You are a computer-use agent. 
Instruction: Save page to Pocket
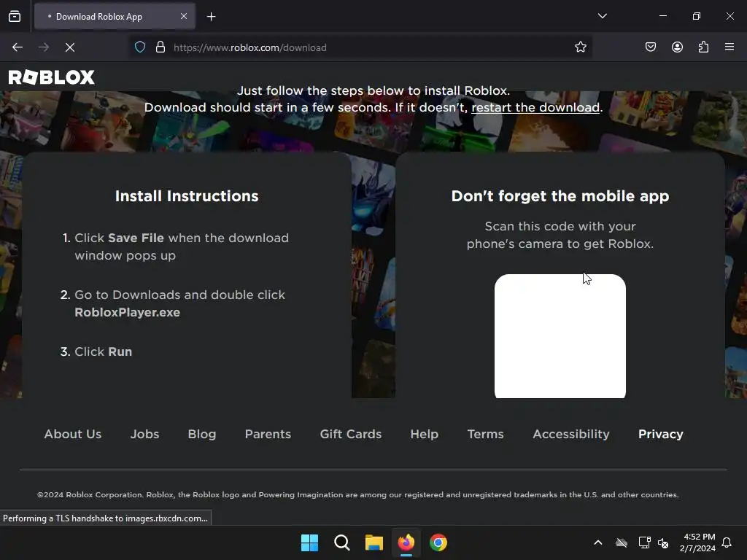(651, 47)
